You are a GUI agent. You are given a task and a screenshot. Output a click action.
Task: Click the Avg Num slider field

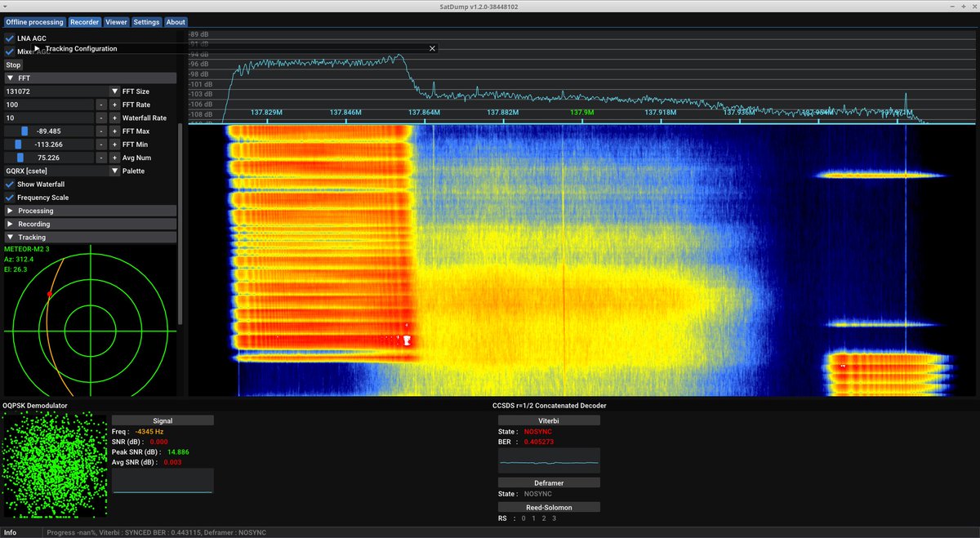[x=49, y=158]
